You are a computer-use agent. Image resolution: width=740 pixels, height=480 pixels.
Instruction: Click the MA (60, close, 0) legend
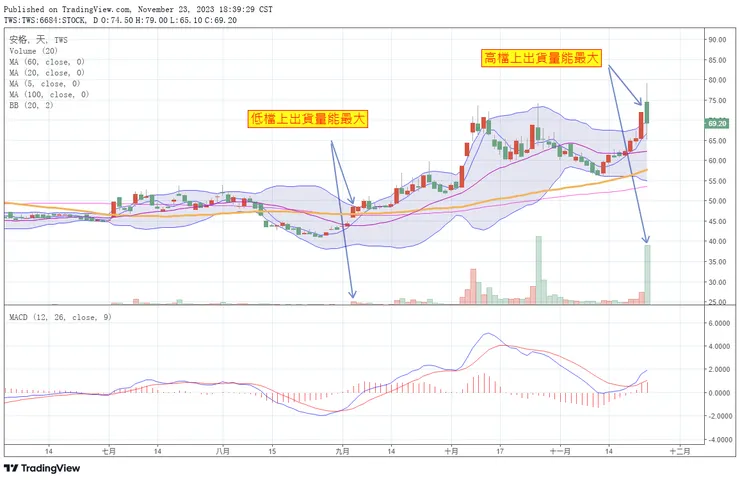pos(47,62)
